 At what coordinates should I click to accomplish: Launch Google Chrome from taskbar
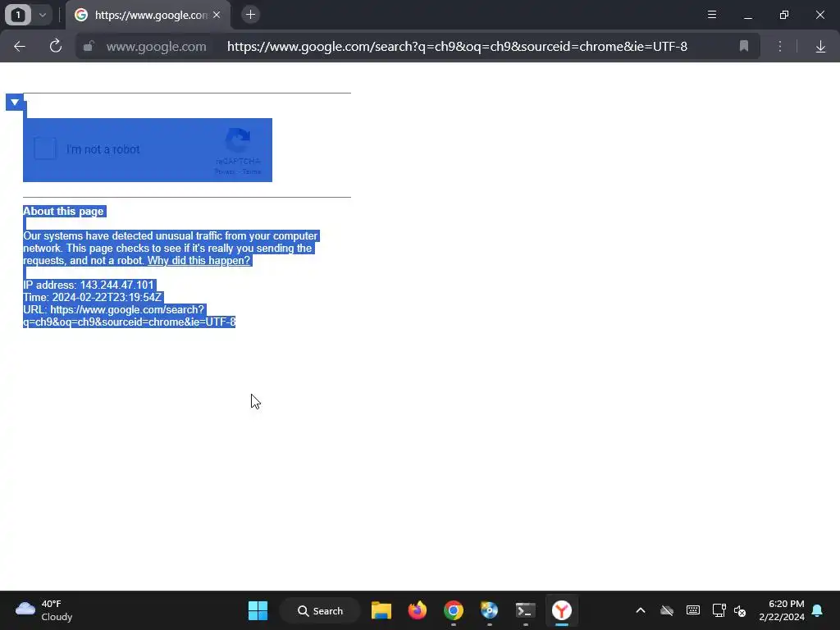click(453, 610)
